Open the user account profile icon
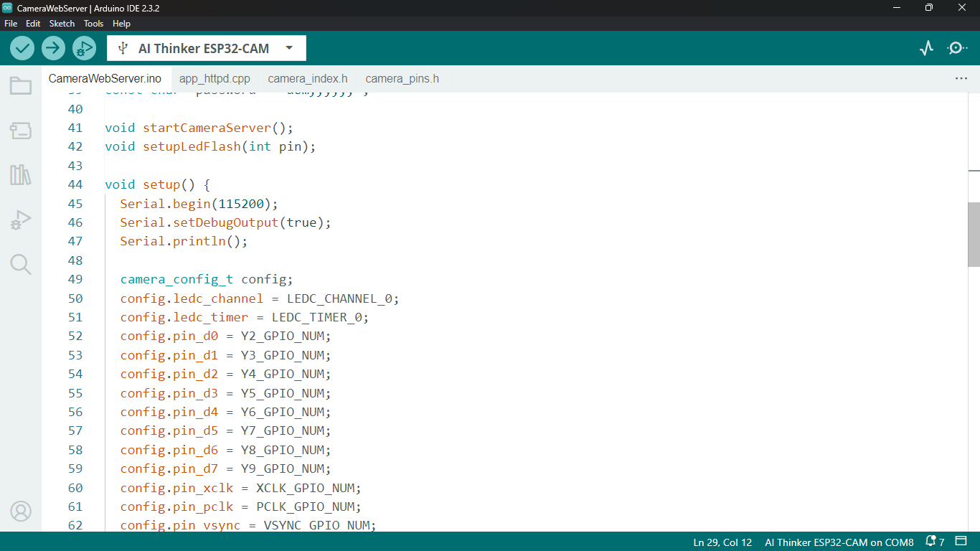Viewport: 980px width, 551px height. (x=21, y=512)
